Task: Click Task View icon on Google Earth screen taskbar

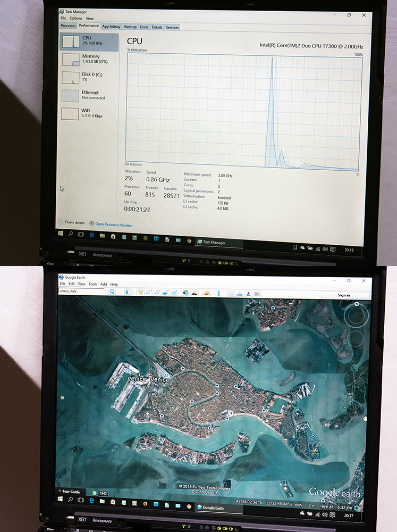Action: coord(81,500)
